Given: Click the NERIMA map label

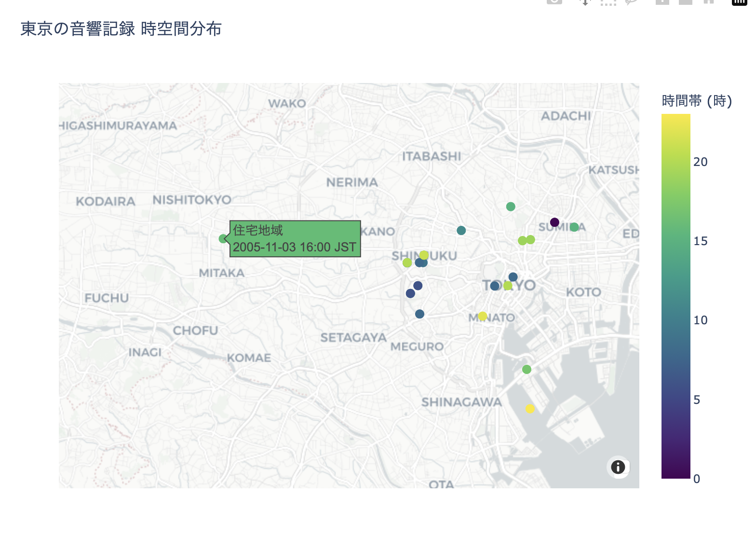Looking at the screenshot, I should click(x=352, y=182).
